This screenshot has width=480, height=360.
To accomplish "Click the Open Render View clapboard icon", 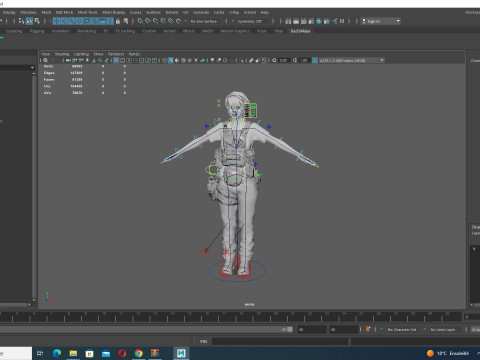I will [288, 21].
